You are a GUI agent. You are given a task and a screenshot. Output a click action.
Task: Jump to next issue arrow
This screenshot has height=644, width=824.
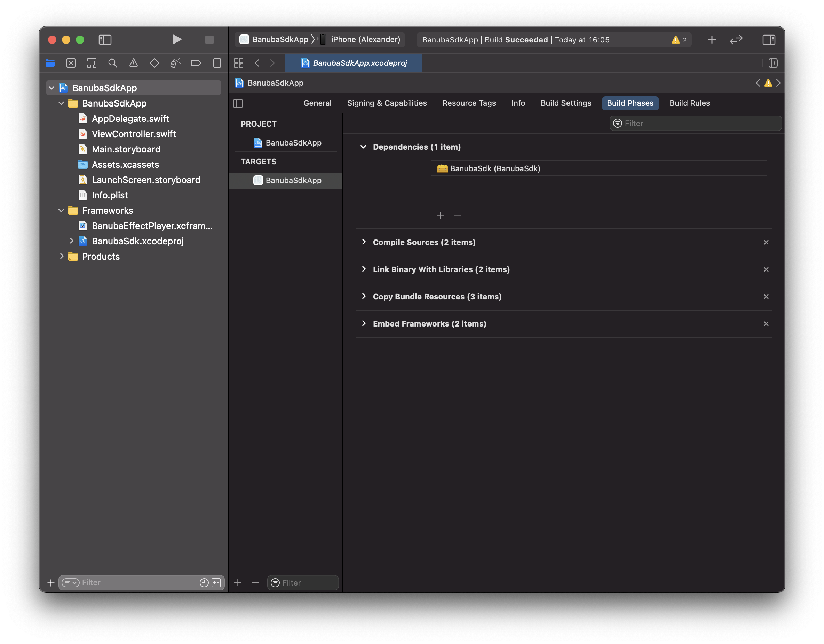pos(778,83)
